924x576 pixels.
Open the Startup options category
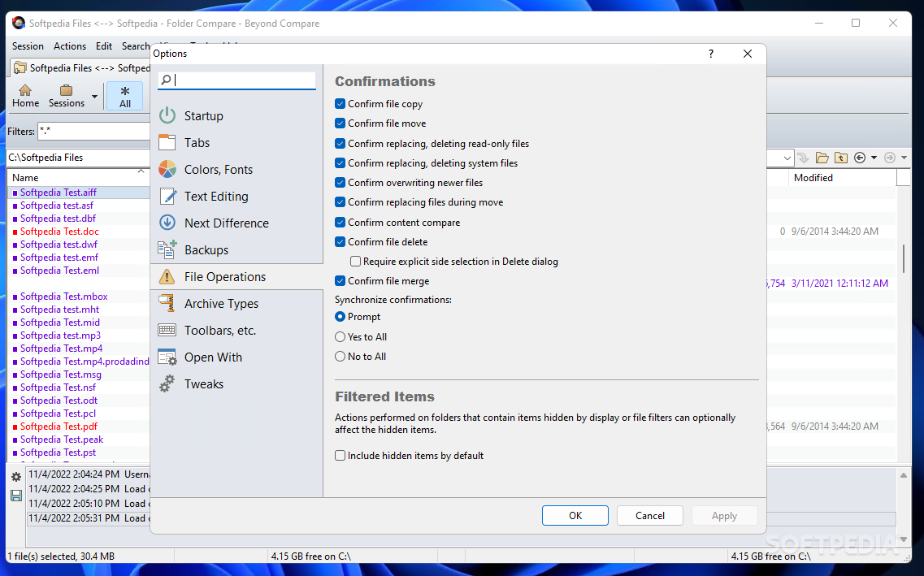pyautogui.click(x=237, y=116)
